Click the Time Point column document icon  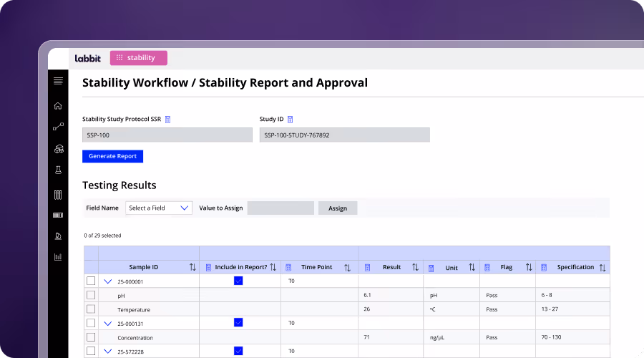click(x=288, y=268)
